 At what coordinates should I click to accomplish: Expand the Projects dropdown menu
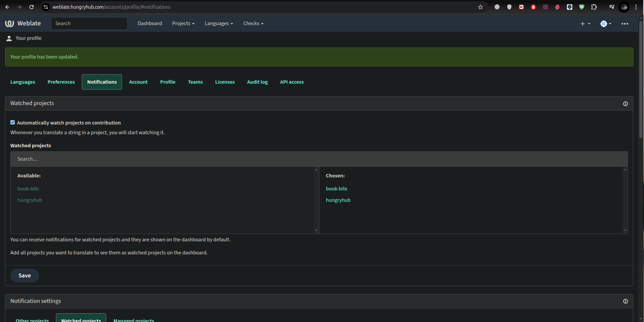[183, 23]
